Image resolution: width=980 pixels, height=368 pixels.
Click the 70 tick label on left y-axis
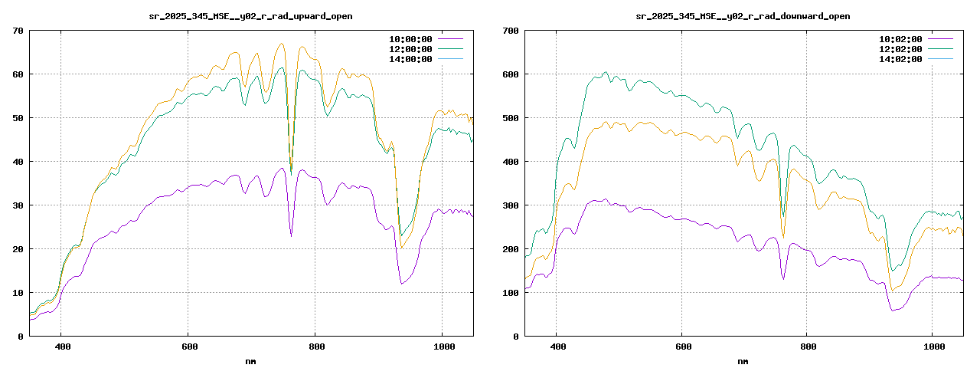click(x=17, y=31)
